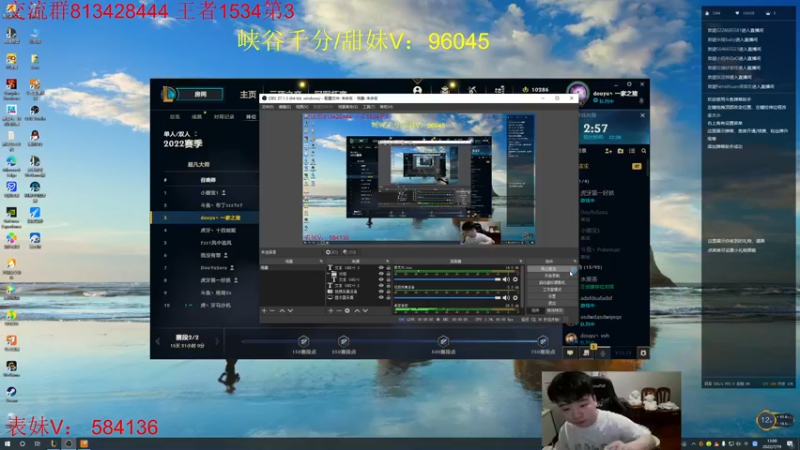800x450 pixels.
Task: Close League queue timer panel X
Action: click(642, 115)
